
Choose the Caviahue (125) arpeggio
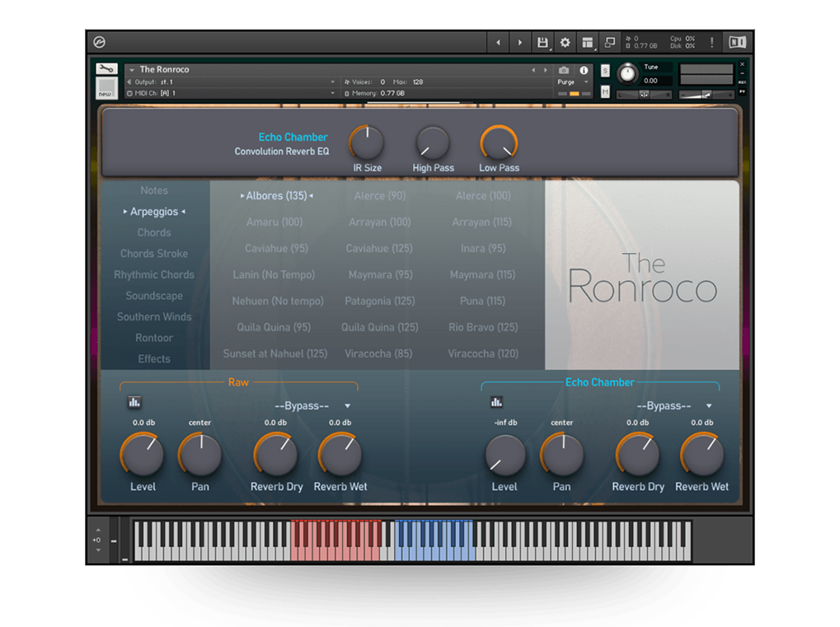(379, 249)
